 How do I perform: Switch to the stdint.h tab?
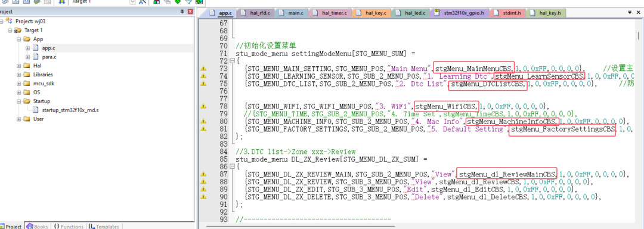point(507,13)
